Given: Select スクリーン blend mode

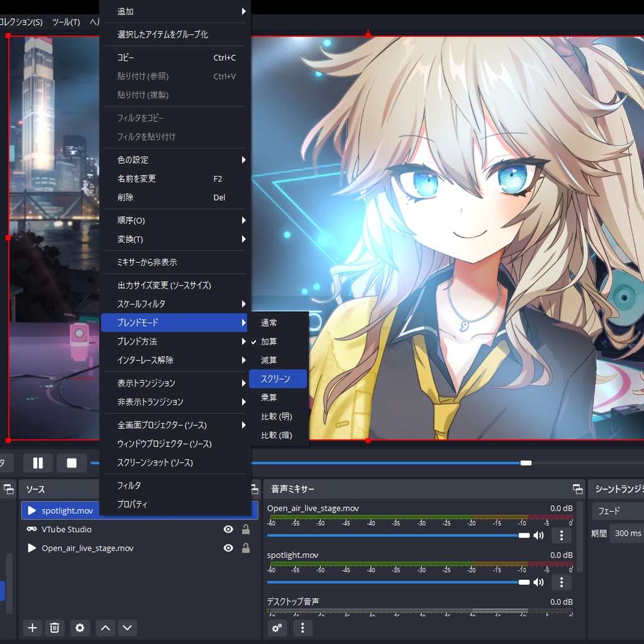Looking at the screenshot, I should pos(278,379).
